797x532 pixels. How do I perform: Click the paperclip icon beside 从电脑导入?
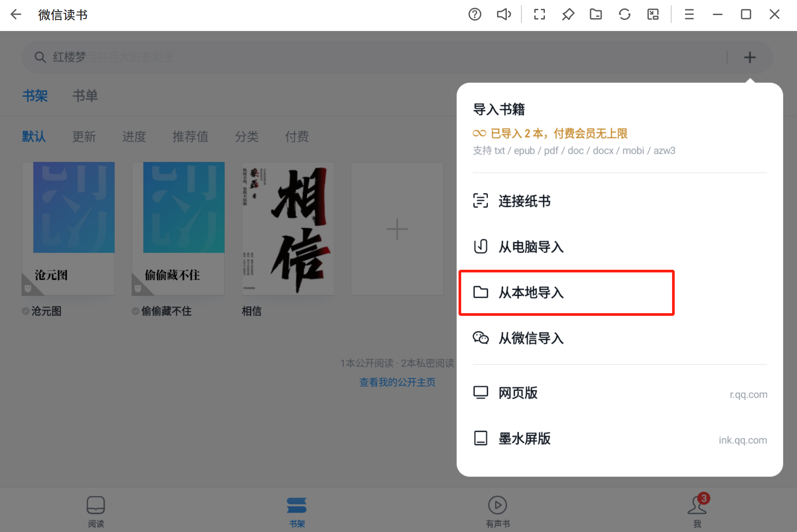[x=481, y=246]
